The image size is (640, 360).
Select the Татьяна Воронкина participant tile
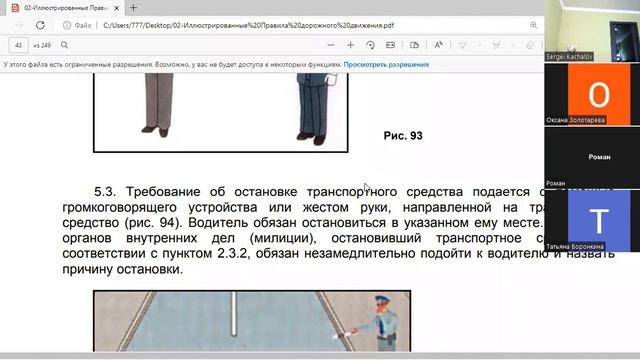click(592, 221)
